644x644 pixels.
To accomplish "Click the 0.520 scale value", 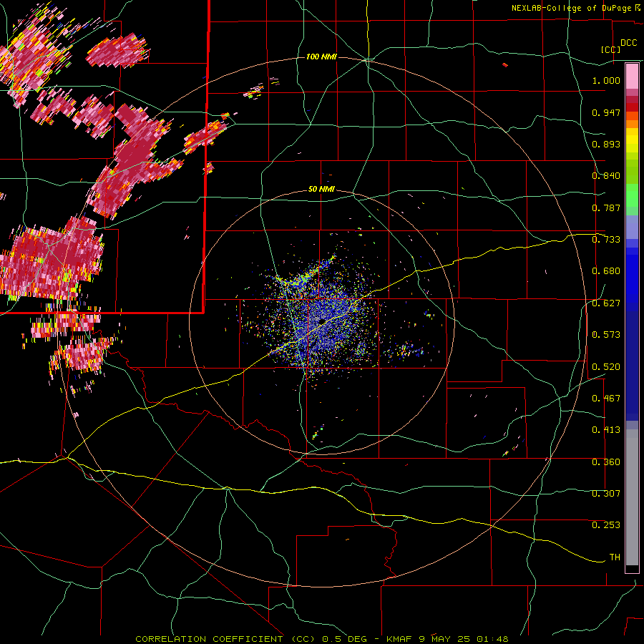I will (606, 367).
